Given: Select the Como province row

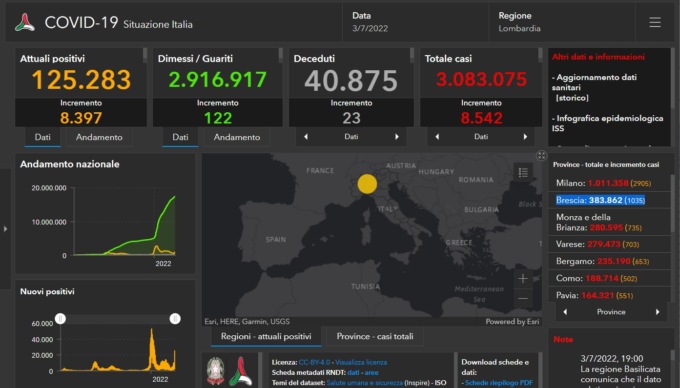Looking at the screenshot, I should click(609, 278).
